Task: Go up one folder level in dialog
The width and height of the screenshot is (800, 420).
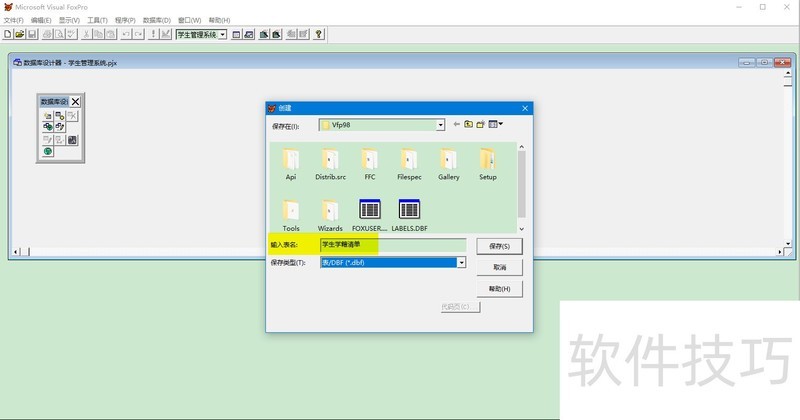Action: (x=468, y=125)
